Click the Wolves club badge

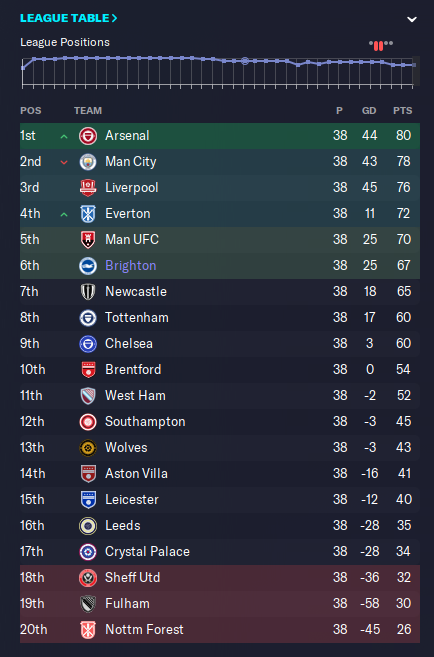click(x=88, y=448)
